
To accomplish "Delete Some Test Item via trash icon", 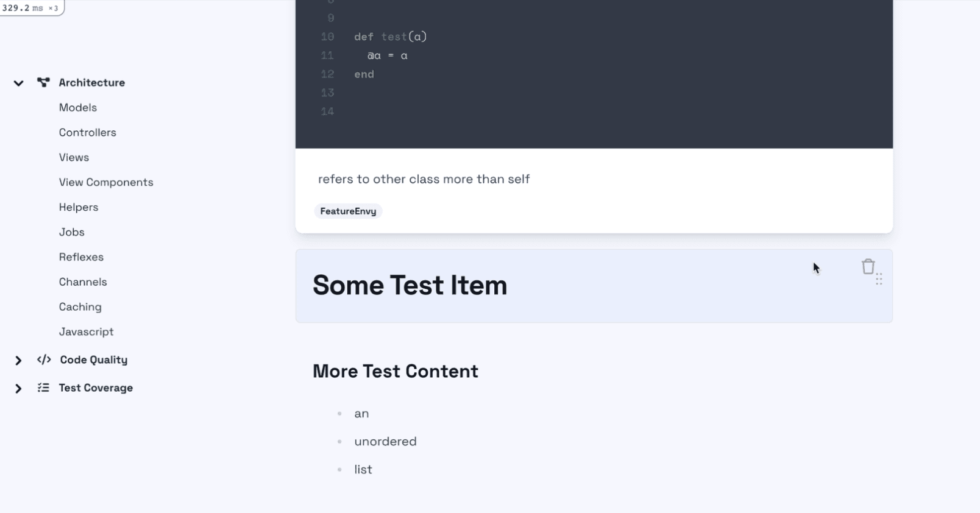I will click(868, 267).
